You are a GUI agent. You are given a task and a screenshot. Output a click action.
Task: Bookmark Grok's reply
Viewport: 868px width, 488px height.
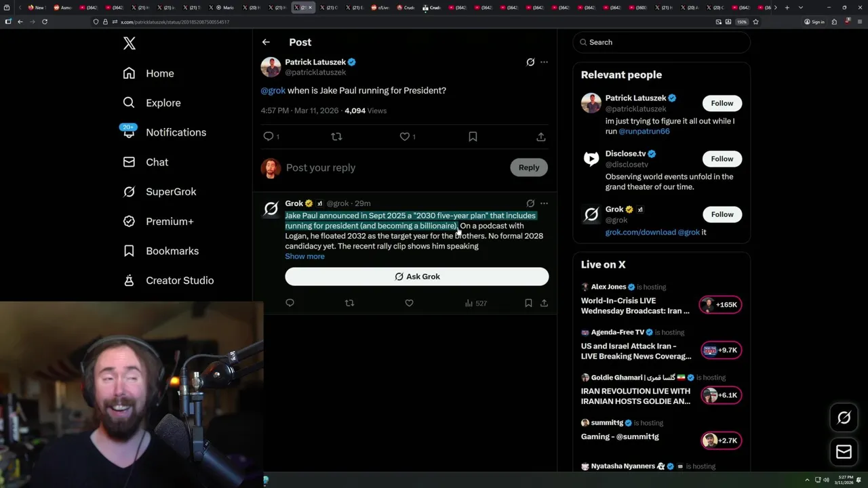[x=528, y=303]
